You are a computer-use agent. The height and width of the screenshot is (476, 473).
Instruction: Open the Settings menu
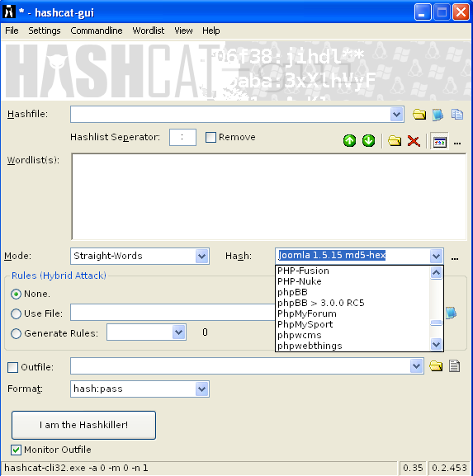pos(45,31)
